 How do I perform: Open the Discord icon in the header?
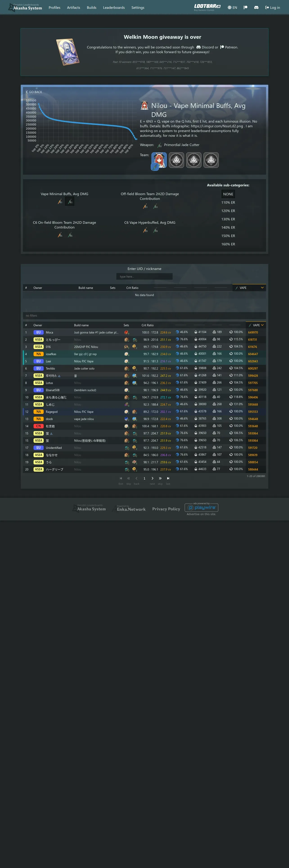256,7
